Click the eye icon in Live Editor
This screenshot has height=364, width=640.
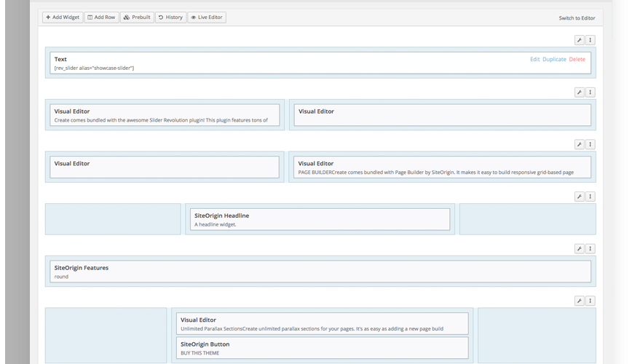194,17
